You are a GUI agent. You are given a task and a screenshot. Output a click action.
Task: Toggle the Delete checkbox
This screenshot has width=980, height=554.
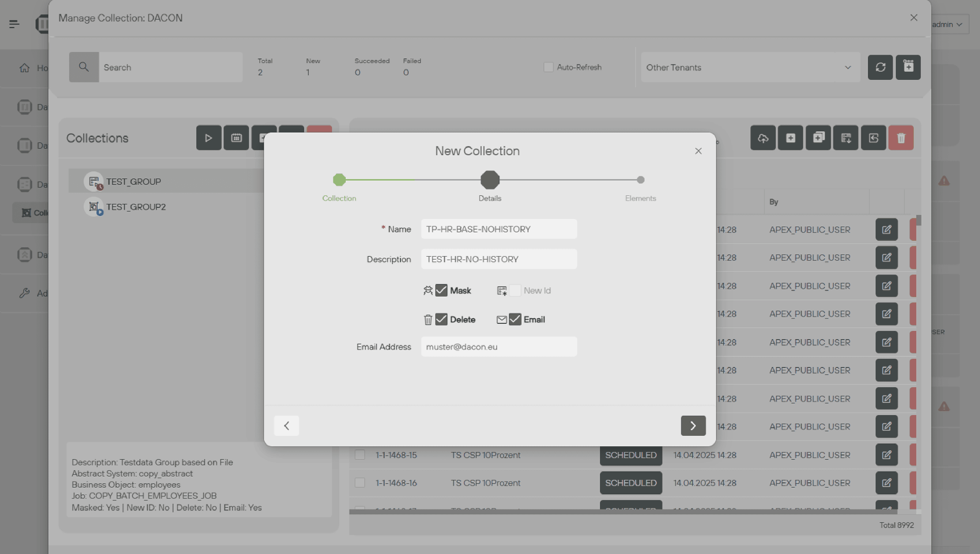(441, 319)
